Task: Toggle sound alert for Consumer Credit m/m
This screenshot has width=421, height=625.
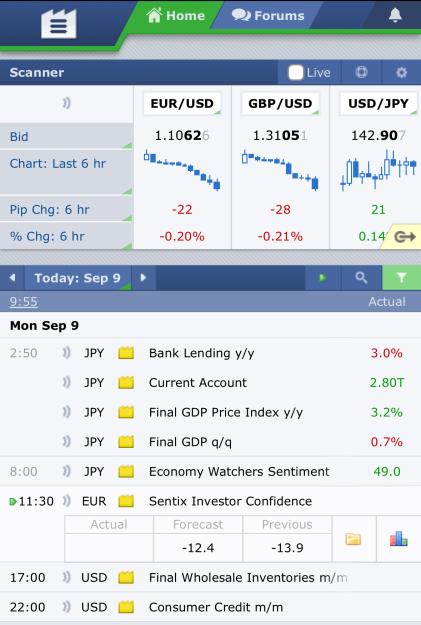Action: click(66, 607)
